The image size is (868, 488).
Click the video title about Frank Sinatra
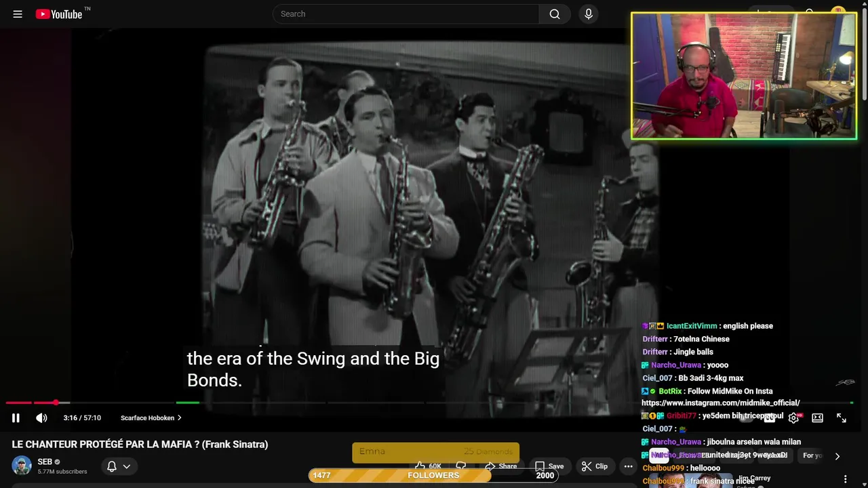coord(140,445)
